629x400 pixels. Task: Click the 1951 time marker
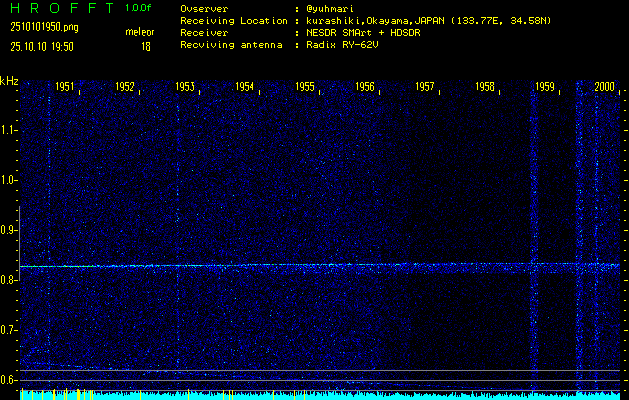click(65, 87)
